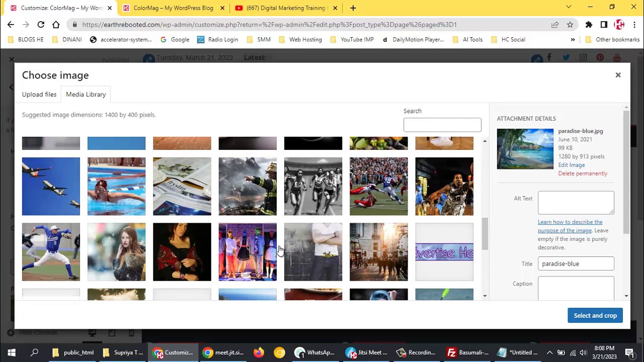Viewport: 644px width, 362px height.
Task: Go to browser home page icon
Action: (56, 24)
